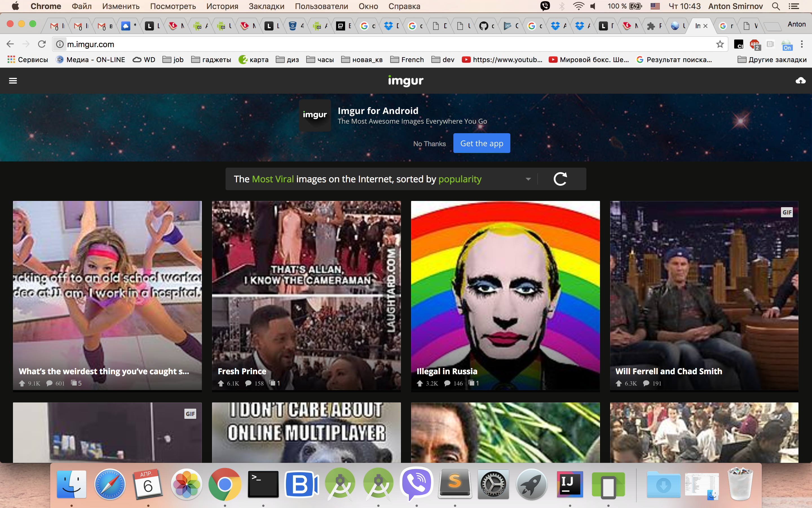Switch to the first Gmail tab
This screenshot has height=508, width=812.
(x=57, y=26)
